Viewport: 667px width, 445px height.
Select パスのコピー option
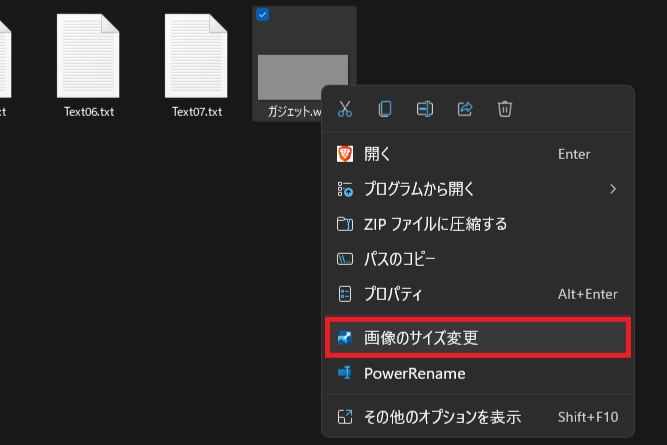pyautogui.click(x=400, y=259)
